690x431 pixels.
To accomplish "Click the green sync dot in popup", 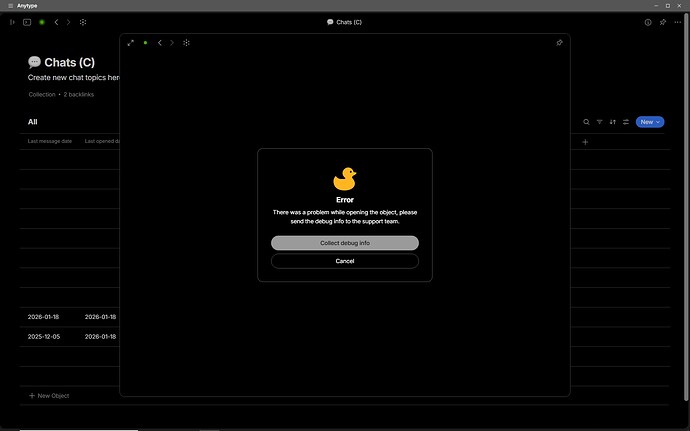I will pyautogui.click(x=145, y=43).
